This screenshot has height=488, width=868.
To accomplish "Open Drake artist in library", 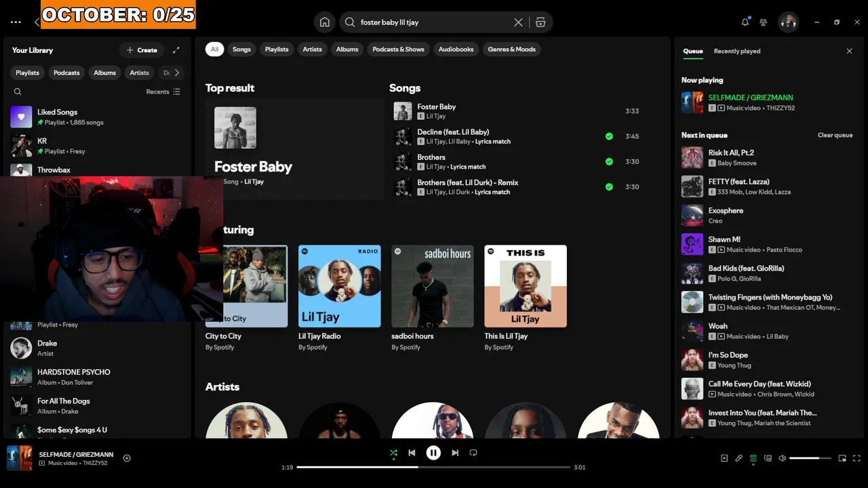I will pos(95,348).
